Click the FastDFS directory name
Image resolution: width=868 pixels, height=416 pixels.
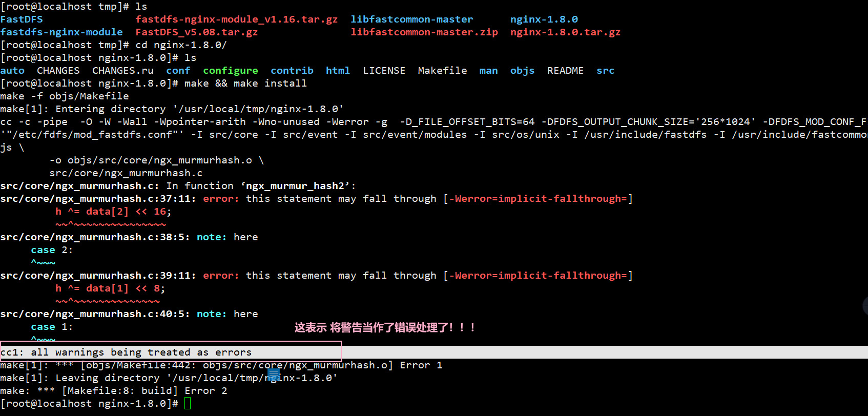pyautogui.click(x=22, y=19)
